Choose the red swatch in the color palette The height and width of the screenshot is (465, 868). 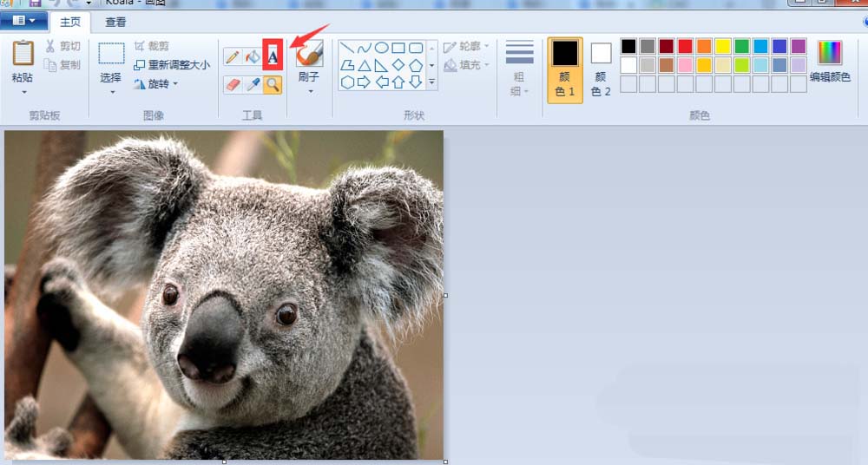(685, 47)
